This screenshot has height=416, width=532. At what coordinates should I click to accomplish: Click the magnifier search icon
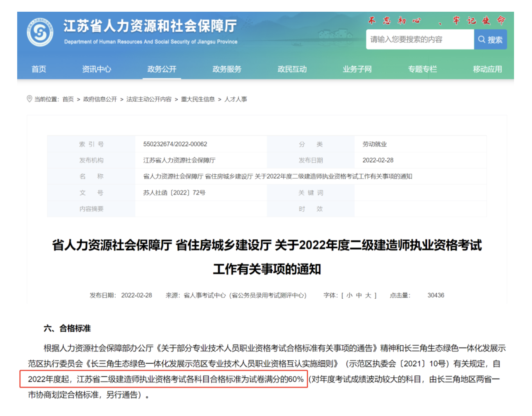pyautogui.click(x=482, y=39)
